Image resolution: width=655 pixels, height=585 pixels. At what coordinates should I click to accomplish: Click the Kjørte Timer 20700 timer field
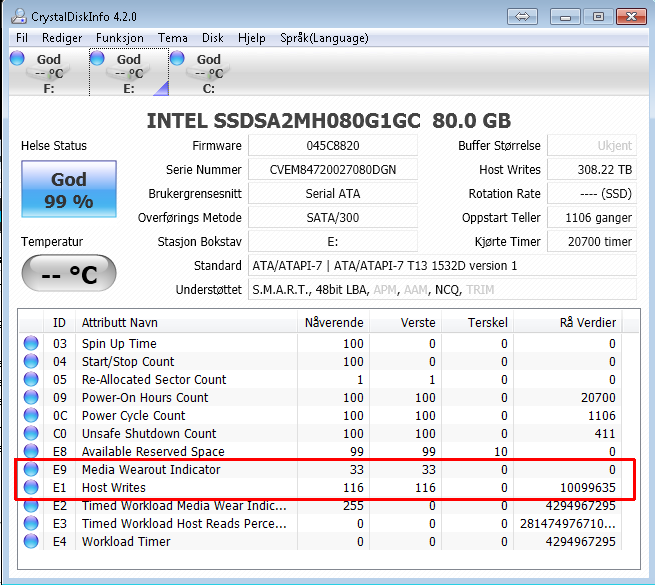tap(592, 242)
